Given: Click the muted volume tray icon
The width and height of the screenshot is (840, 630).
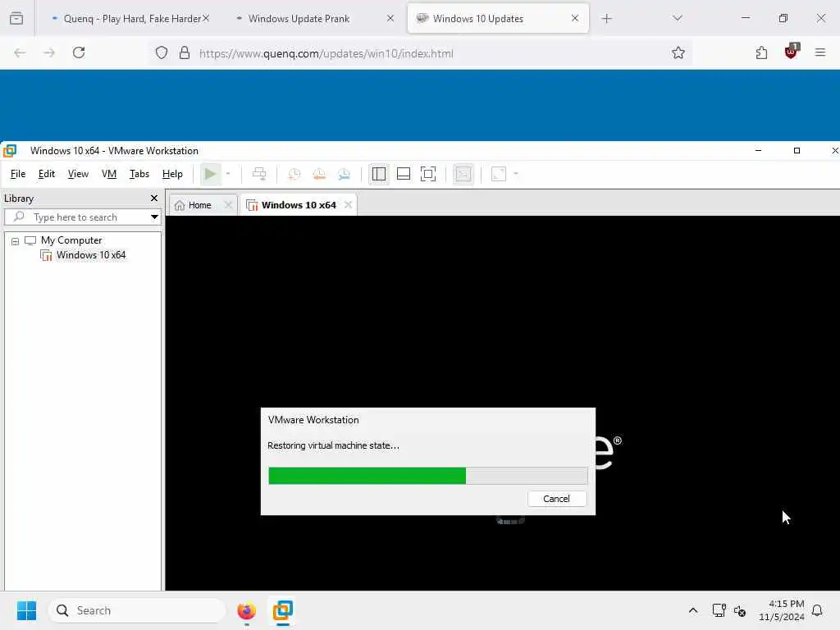Looking at the screenshot, I should [740, 610].
